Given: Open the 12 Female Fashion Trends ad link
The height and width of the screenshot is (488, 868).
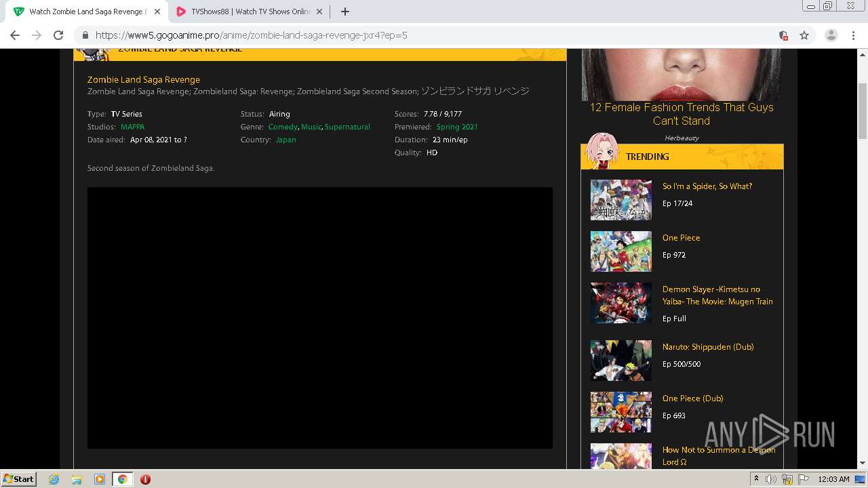Looking at the screenshot, I should (682, 114).
